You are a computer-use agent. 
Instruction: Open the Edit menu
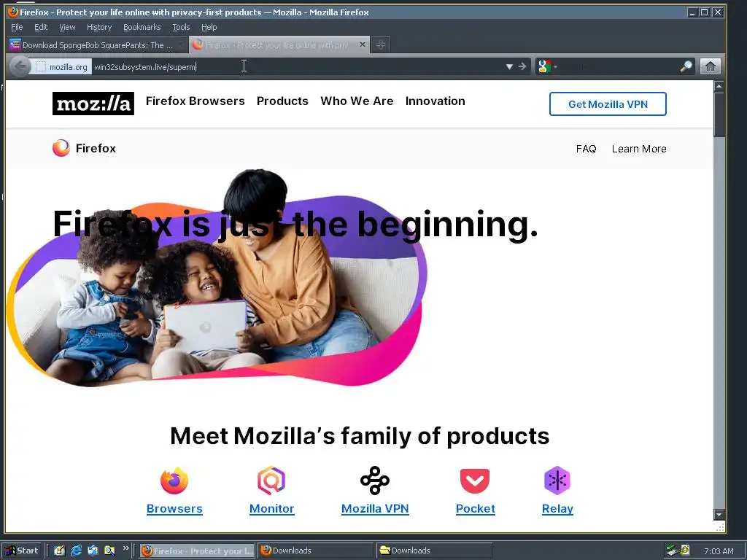click(x=41, y=27)
